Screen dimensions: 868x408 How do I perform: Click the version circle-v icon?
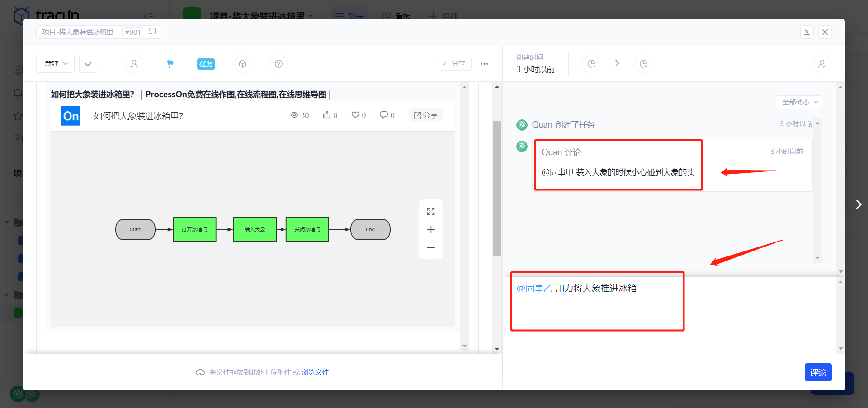point(278,64)
